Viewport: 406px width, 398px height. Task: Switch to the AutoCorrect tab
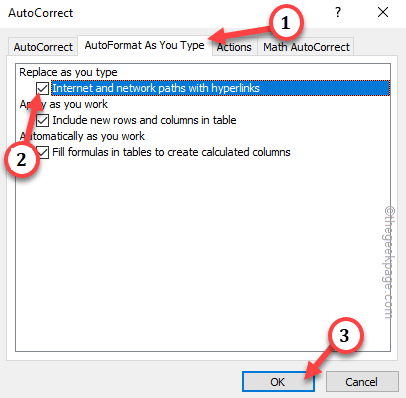[x=43, y=47]
